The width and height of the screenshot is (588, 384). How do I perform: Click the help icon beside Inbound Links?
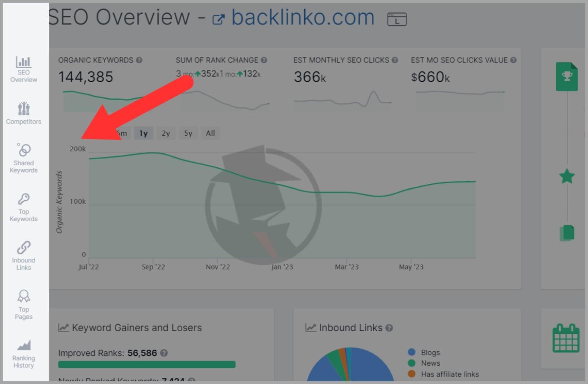point(389,328)
